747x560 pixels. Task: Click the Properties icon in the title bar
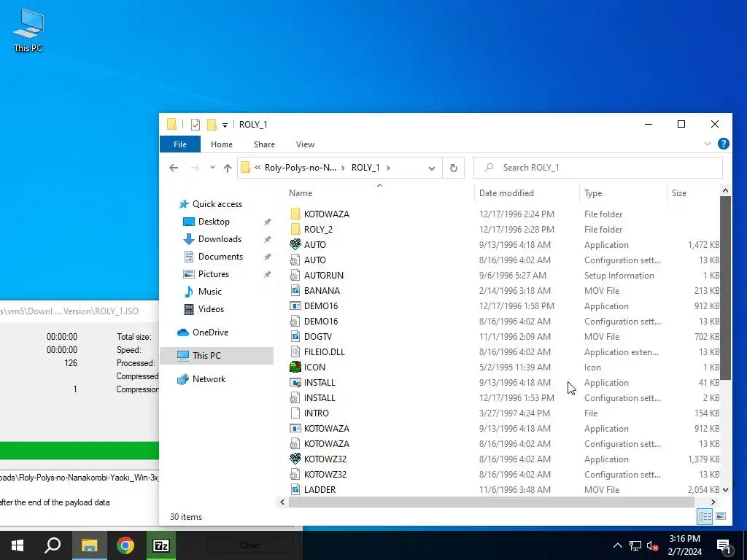click(196, 125)
